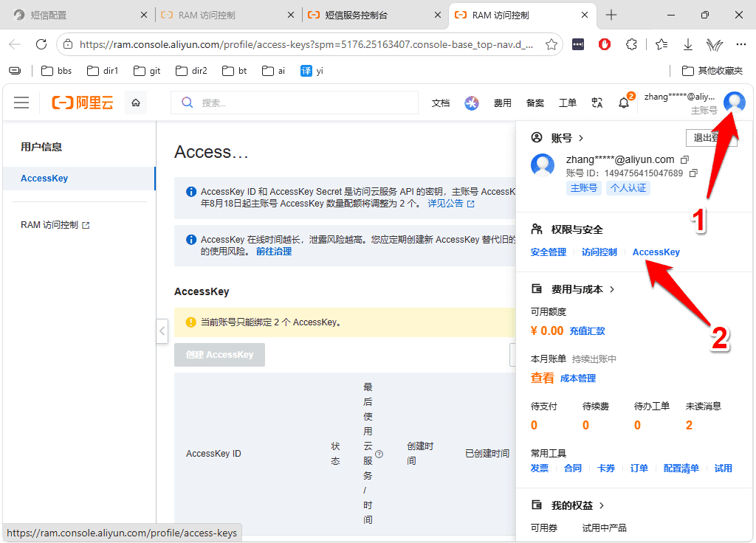
Task: Bookmark this page with the star icon
Action: click(x=551, y=44)
